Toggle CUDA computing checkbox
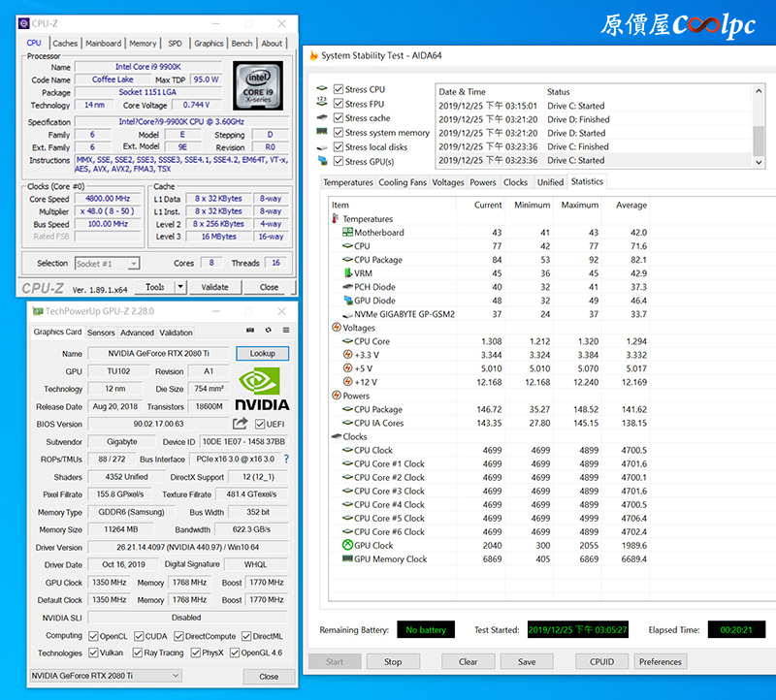Image resolution: width=776 pixels, height=700 pixels. [139, 636]
